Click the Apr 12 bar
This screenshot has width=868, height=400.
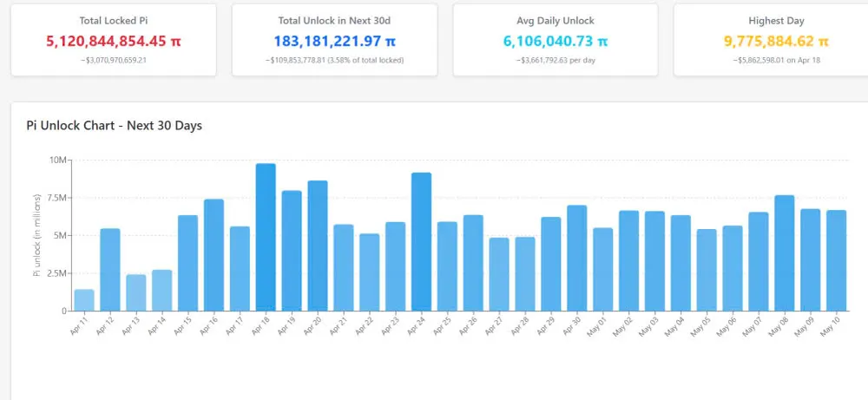tap(110, 270)
